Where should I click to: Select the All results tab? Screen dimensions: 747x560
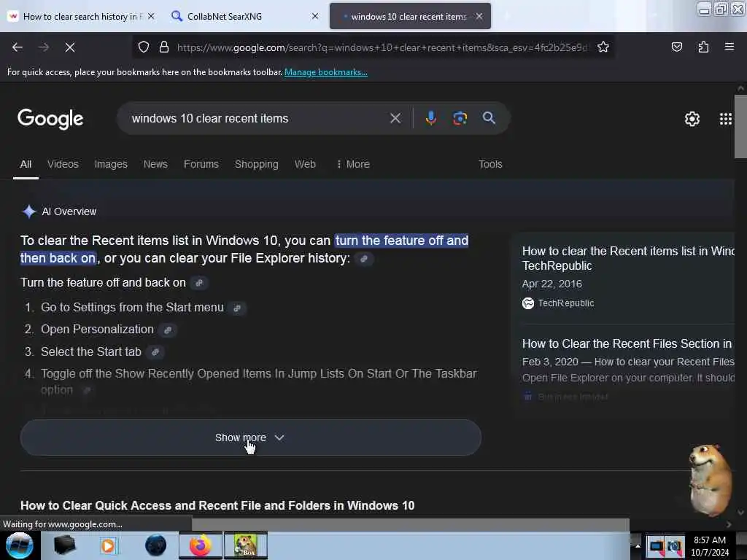tap(26, 164)
